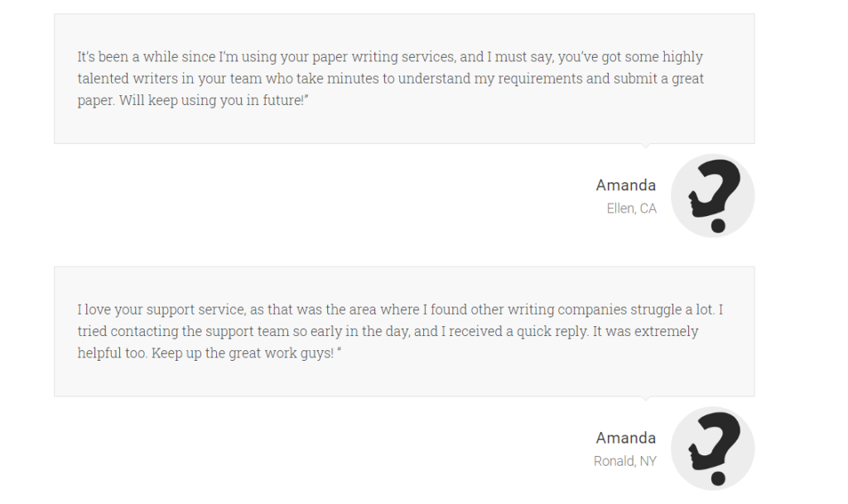Click the closing quotation mark after 'guys!'
The width and height of the screenshot is (848, 504).
(339, 349)
